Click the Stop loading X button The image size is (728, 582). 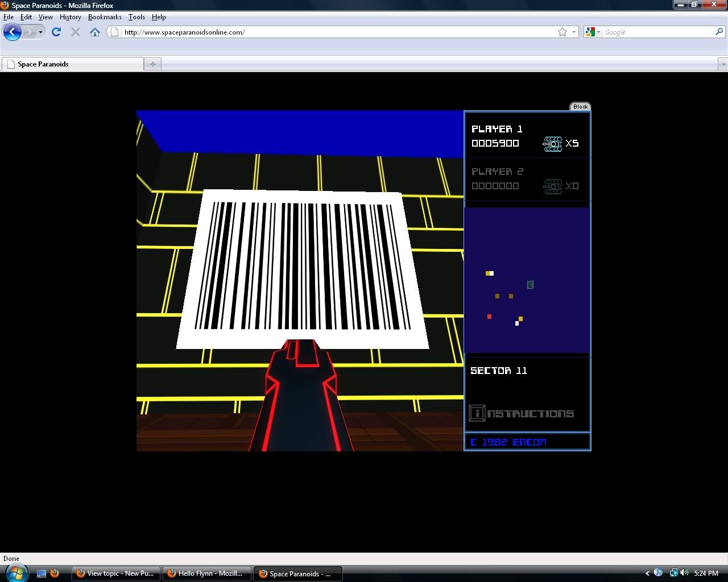pyautogui.click(x=75, y=32)
